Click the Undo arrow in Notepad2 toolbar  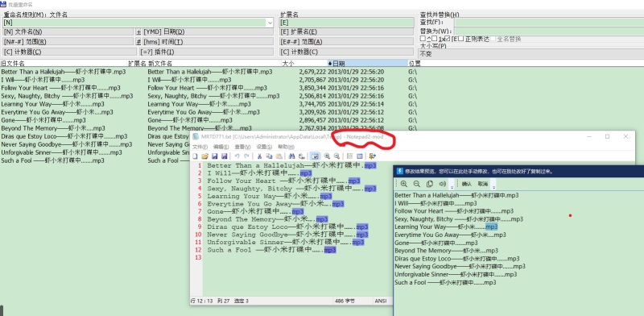click(237, 156)
